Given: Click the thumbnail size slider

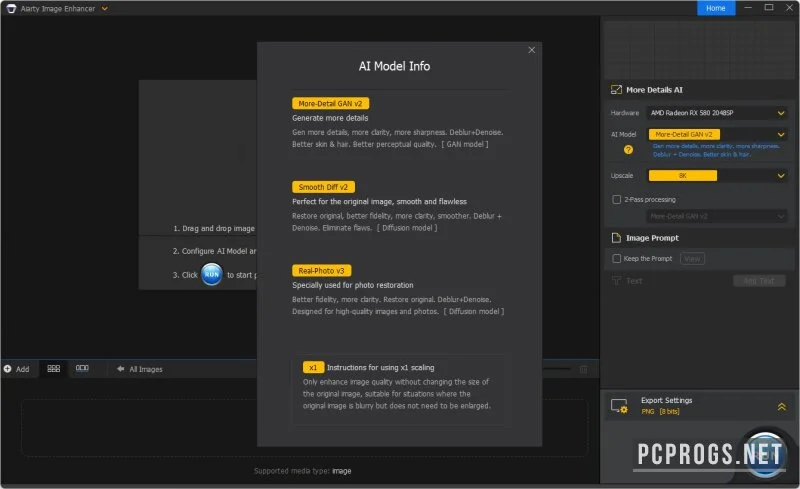Looking at the screenshot, I should tap(556, 369).
